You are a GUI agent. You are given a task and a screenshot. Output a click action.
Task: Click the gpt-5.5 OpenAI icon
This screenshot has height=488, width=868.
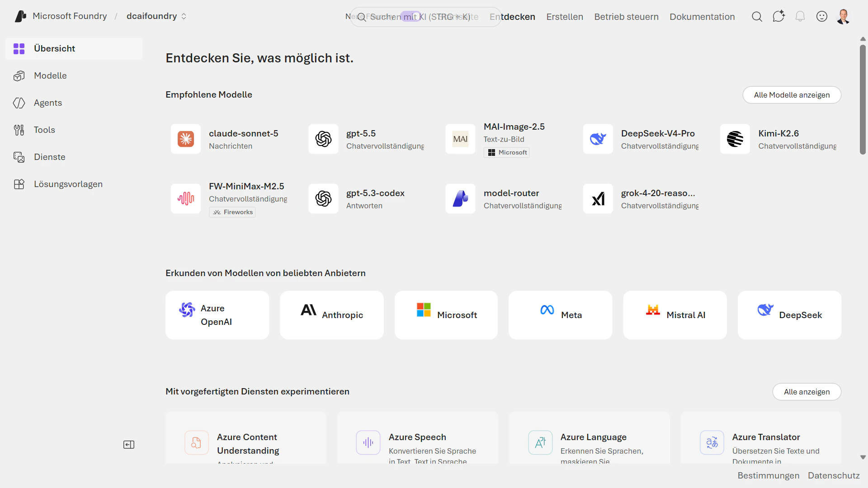tap(323, 139)
